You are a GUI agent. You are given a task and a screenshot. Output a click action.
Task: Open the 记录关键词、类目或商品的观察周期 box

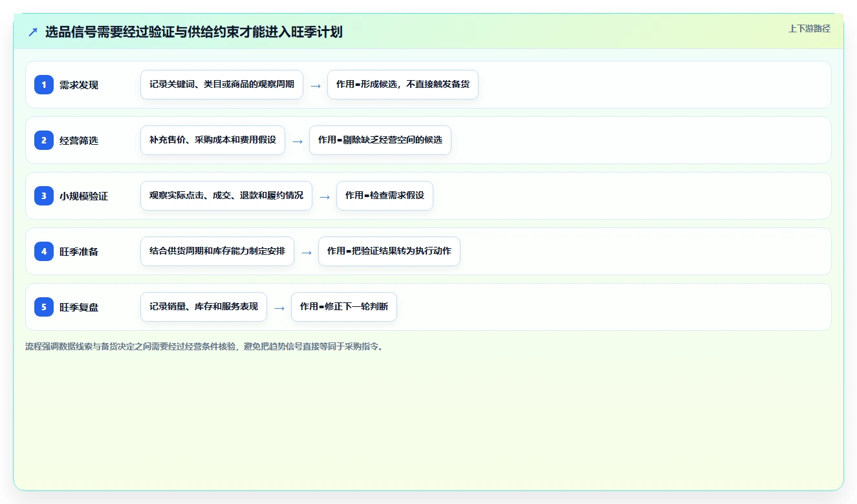point(222,85)
